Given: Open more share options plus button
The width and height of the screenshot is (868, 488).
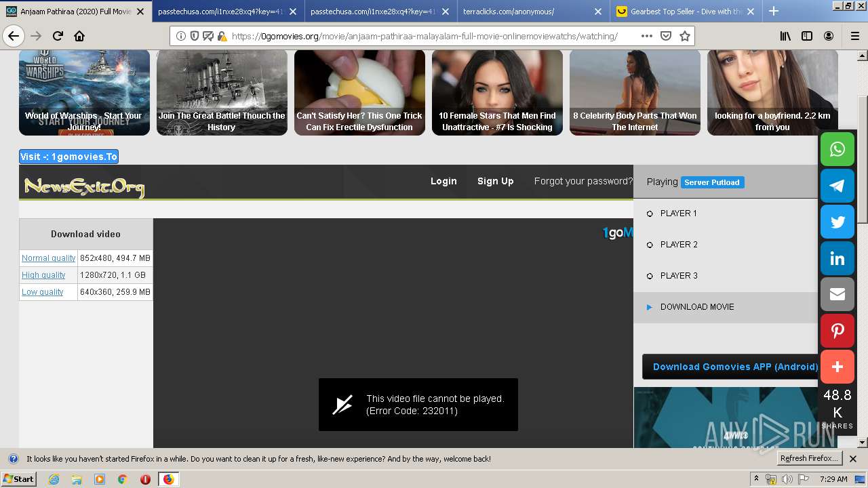Looking at the screenshot, I should pos(837,367).
